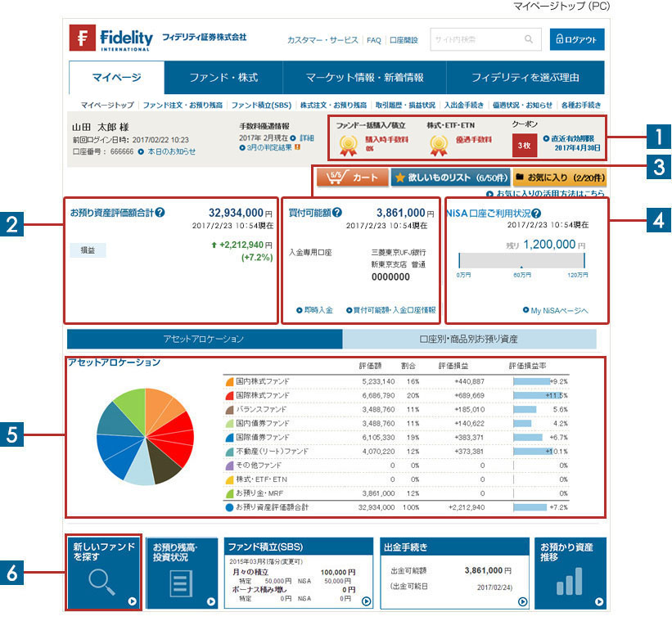Click the site search input field
This screenshot has height=621, width=672.
485,39
